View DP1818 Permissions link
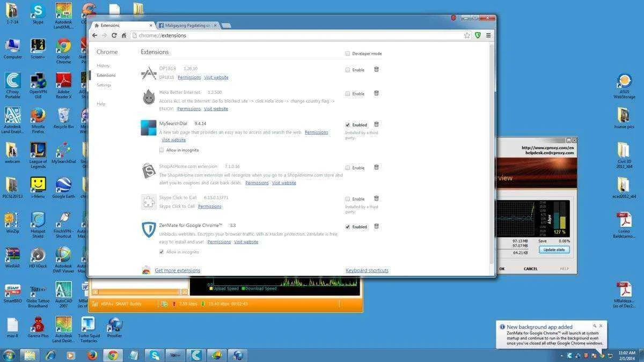The width and height of the screenshot is (644, 362). (189, 77)
